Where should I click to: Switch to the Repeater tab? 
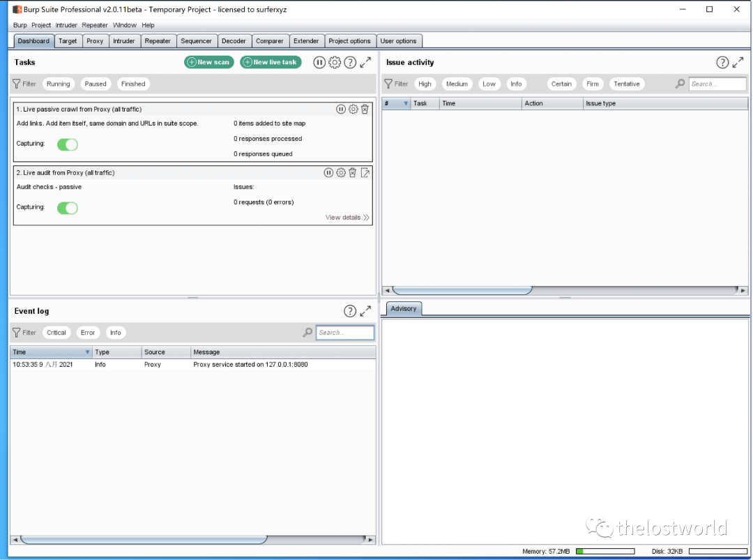pos(158,41)
